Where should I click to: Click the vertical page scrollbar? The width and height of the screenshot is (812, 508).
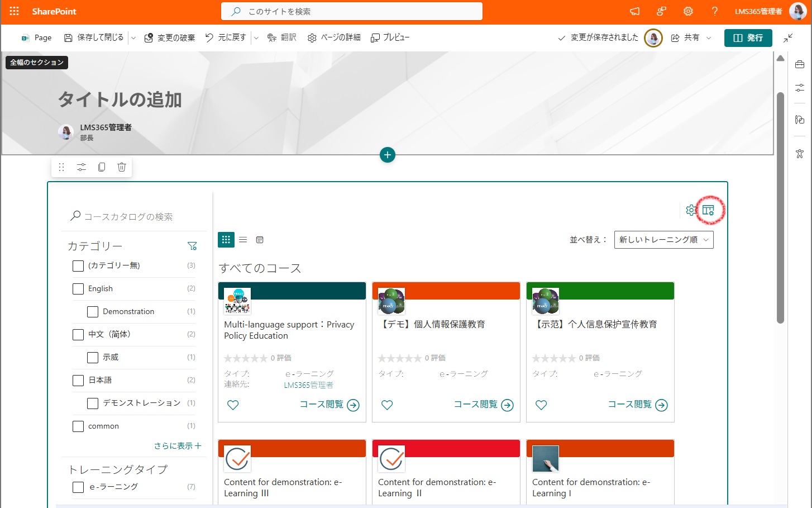click(781, 207)
